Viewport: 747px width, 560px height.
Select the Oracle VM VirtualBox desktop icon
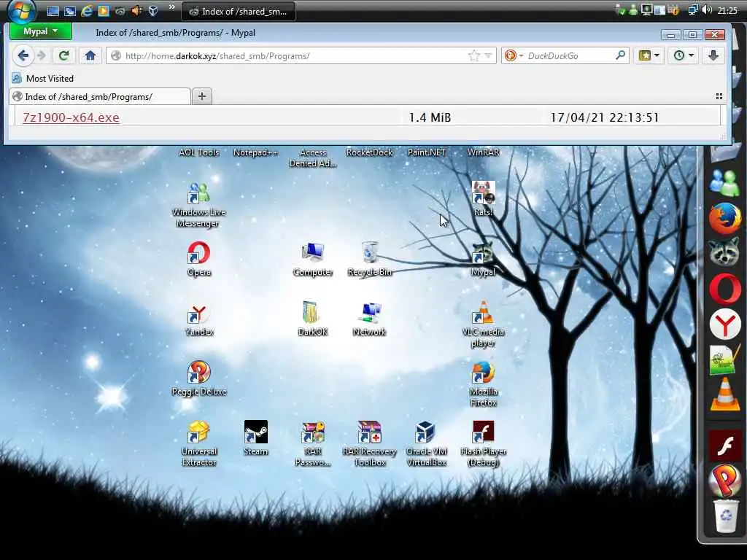(x=426, y=443)
